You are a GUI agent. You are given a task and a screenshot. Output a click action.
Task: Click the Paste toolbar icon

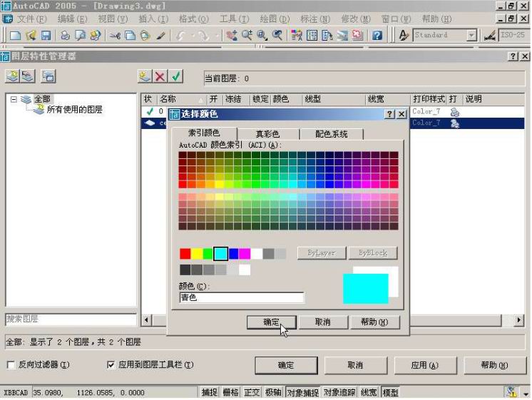point(145,35)
